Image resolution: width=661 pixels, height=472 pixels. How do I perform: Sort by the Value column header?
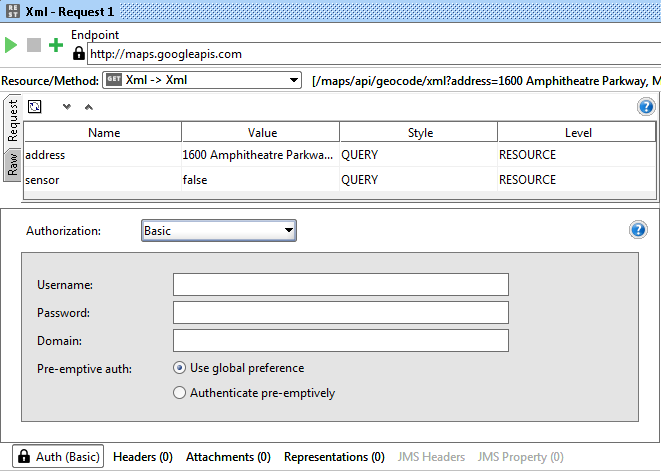(261, 132)
